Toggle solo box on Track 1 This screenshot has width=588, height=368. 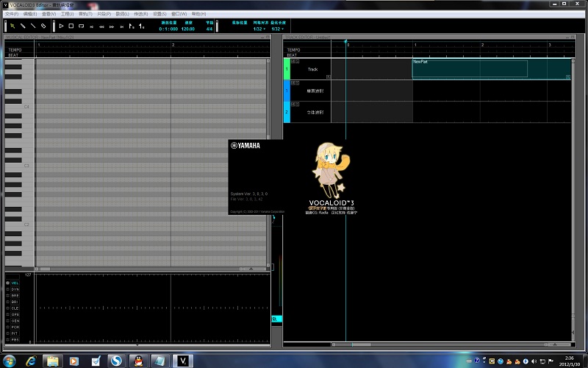point(295,62)
